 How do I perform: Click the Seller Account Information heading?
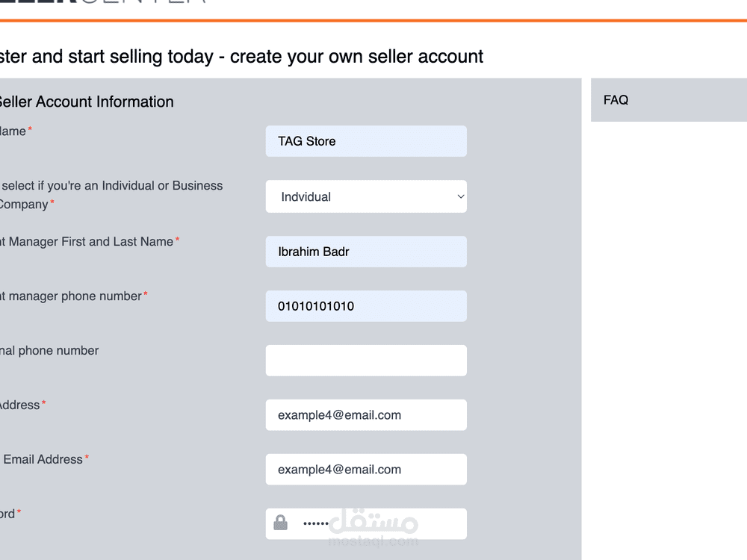point(86,102)
